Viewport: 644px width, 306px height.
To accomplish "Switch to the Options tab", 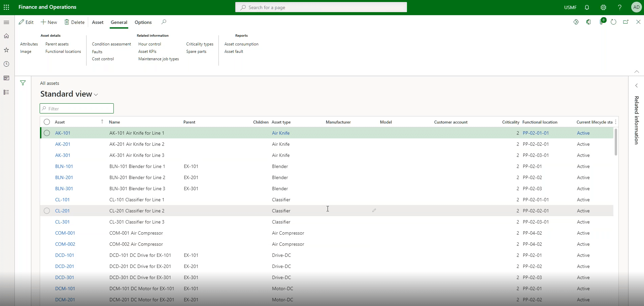I will tap(143, 22).
